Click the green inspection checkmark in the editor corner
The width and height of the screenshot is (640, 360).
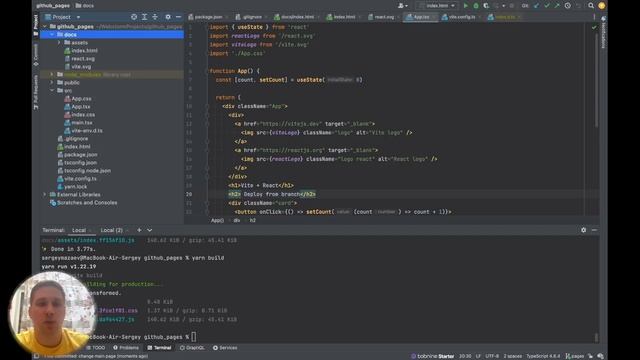tap(594, 27)
